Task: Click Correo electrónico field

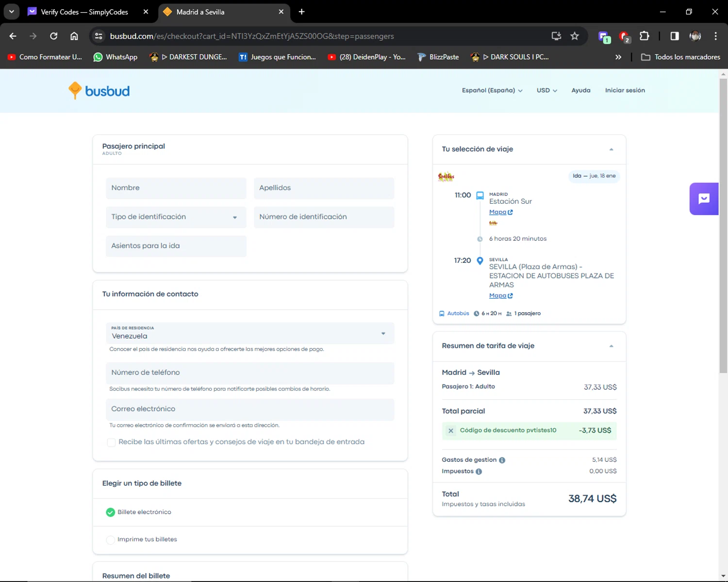Action: click(x=250, y=409)
